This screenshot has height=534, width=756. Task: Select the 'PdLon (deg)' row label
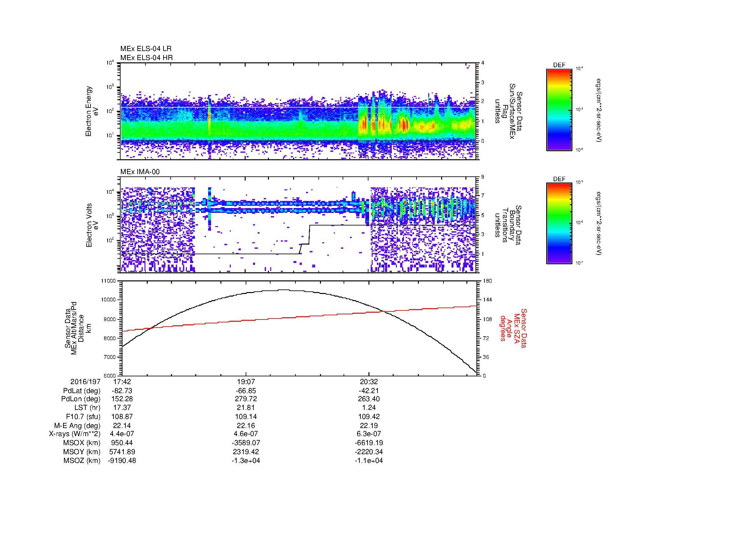[81, 399]
